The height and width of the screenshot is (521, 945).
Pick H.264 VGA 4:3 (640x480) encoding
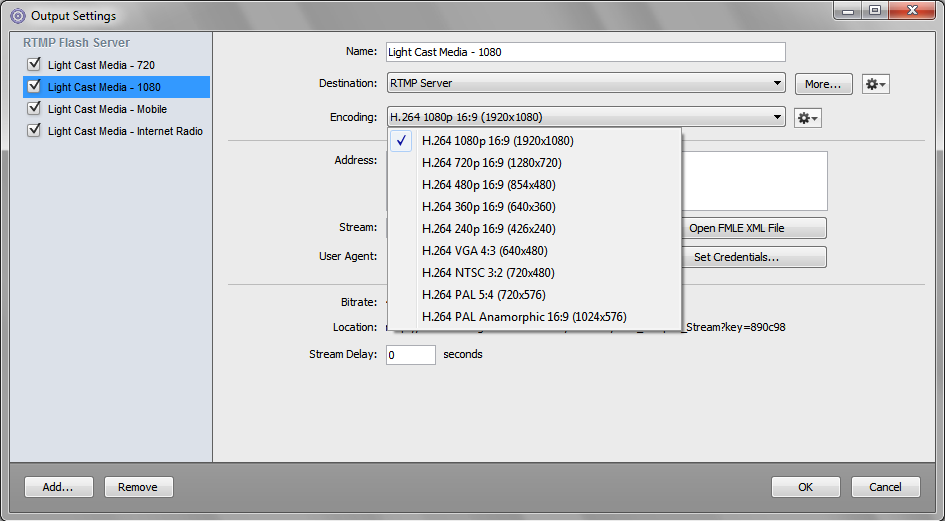484,251
